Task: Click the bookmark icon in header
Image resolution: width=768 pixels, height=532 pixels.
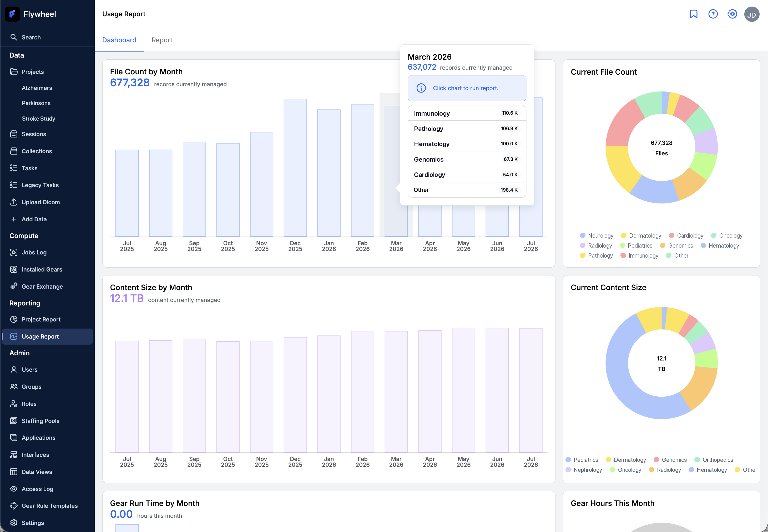Action: coord(694,14)
